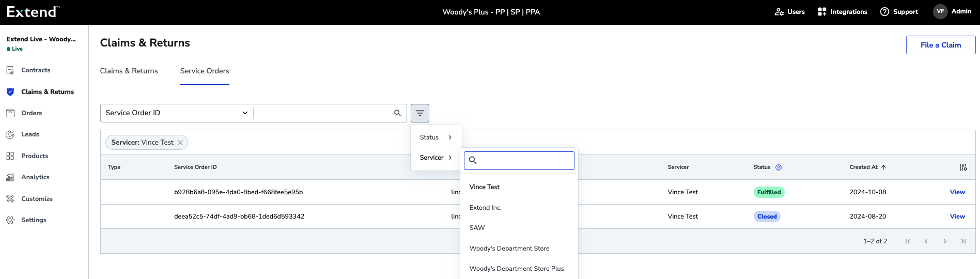Select Extend Inc. servicer option

(485, 208)
